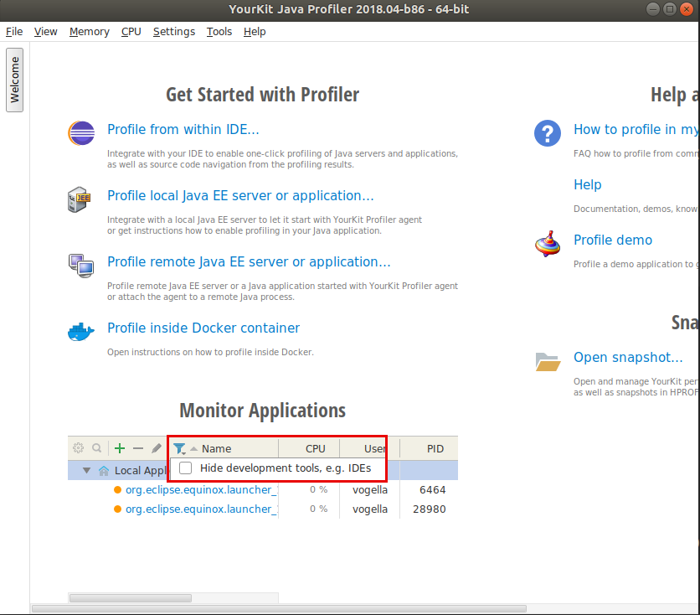Image resolution: width=700 pixels, height=615 pixels.
Task: Open Profile remote Java EE server link
Action: click(x=249, y=261)
